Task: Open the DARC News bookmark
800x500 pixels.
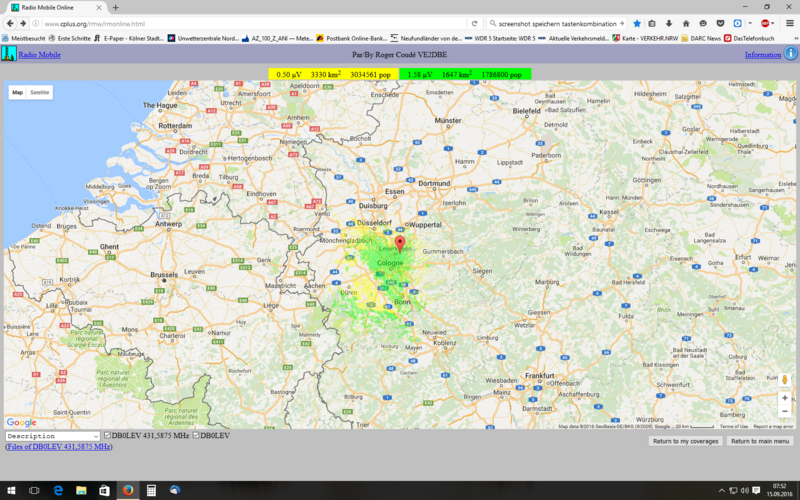Action: coord(701,38)
